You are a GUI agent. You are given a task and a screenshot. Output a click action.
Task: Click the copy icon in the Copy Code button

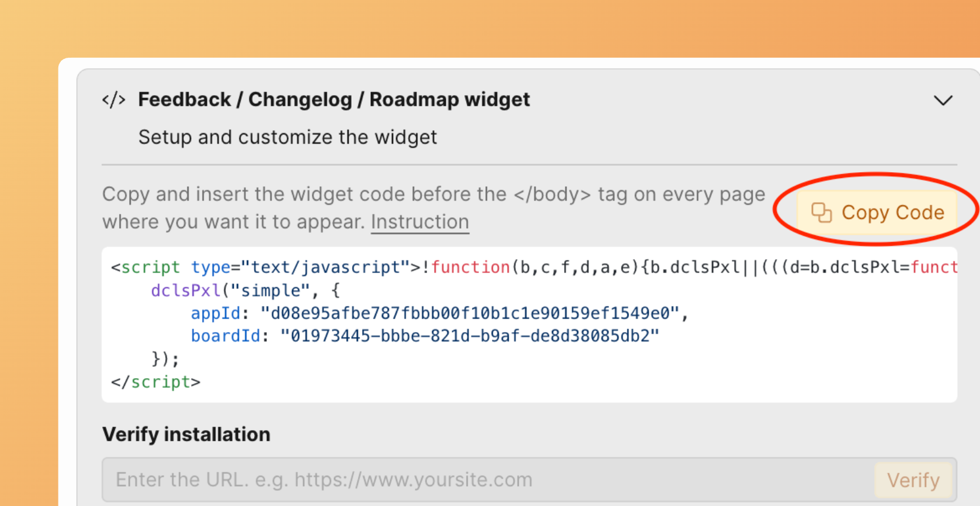(x=821, y=212)
